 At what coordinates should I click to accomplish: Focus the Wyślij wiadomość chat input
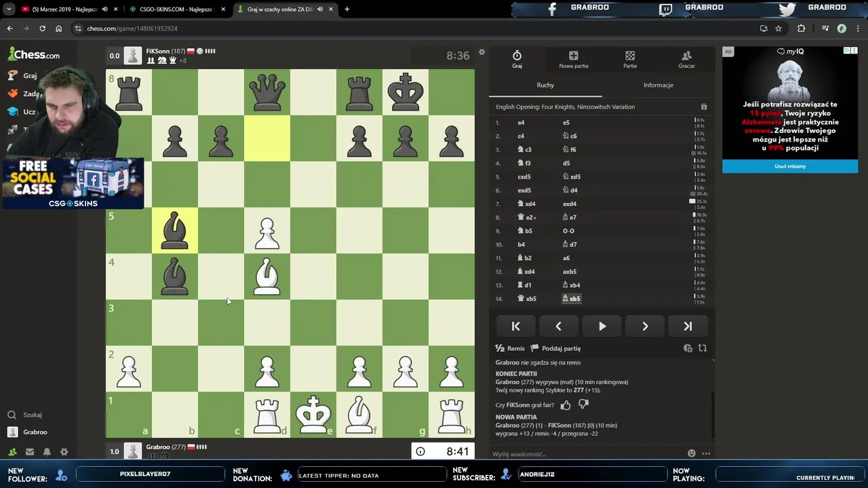tap(587, 453)
